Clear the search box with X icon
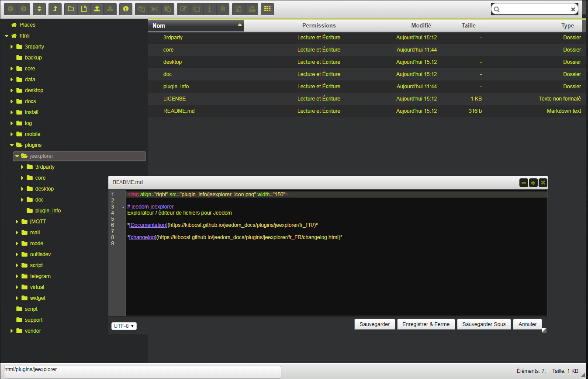 [x=573, y=9]
